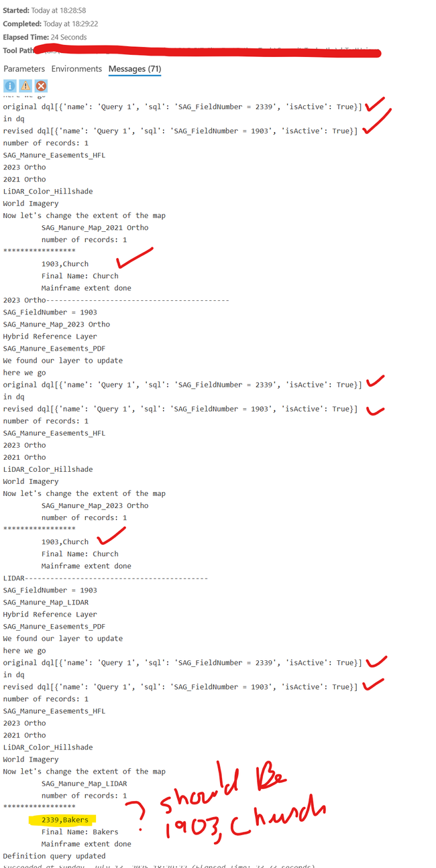Click the 2023 Ortho dashed separator line
Viewport: 436px width, 868px height.
tap(116, 300)
